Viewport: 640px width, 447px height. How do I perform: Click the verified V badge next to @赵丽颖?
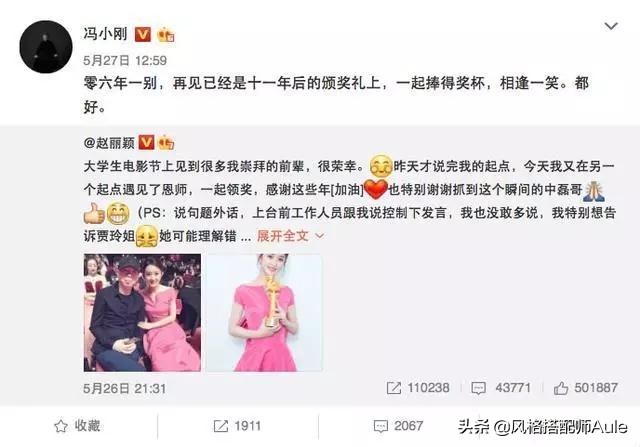point(146,142)
